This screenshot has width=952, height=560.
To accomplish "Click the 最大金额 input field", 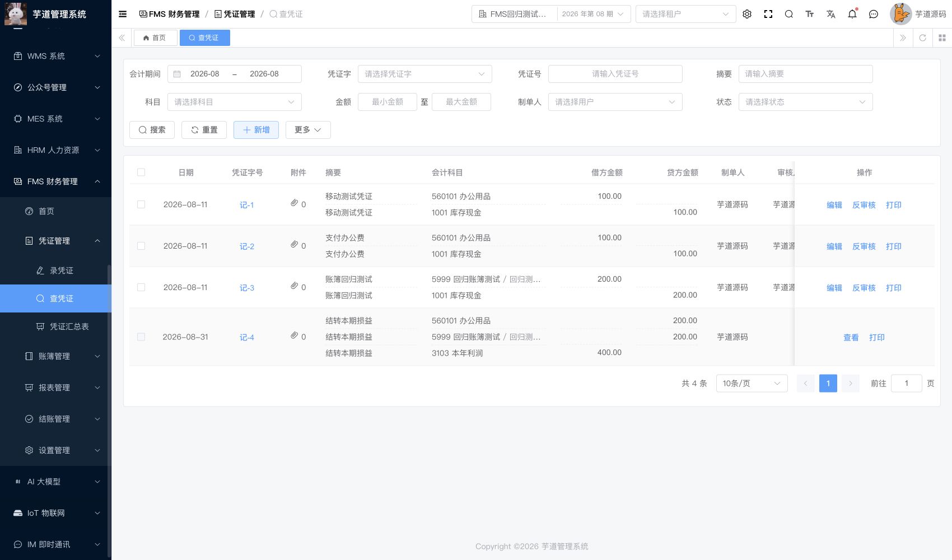I will pos(461,102).
